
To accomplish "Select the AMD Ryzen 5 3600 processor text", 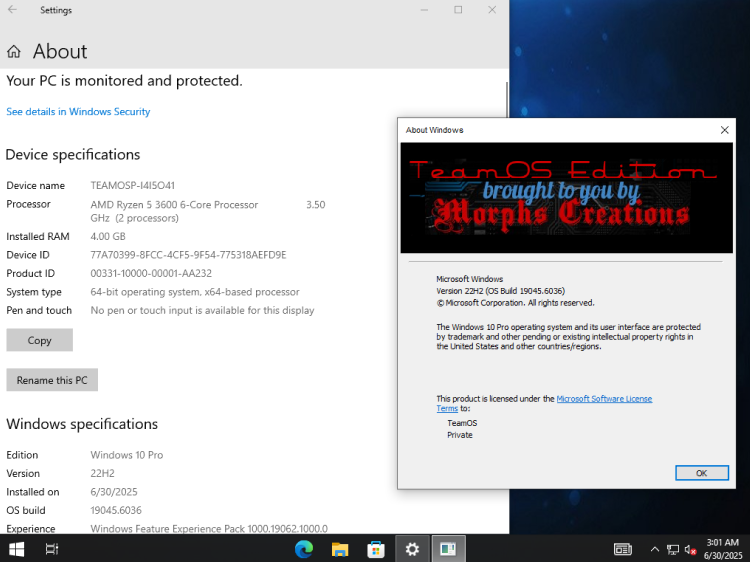I will click(x=208, y=211).
